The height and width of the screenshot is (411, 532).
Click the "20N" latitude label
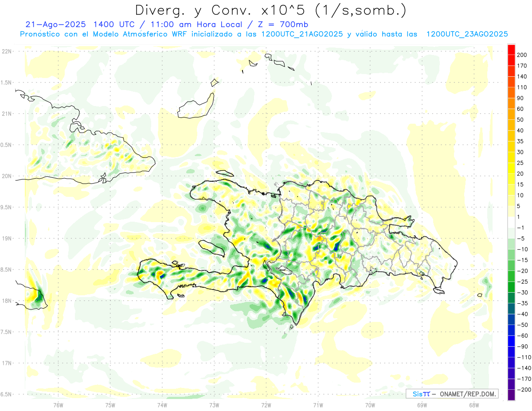click(x=6, y=176)
